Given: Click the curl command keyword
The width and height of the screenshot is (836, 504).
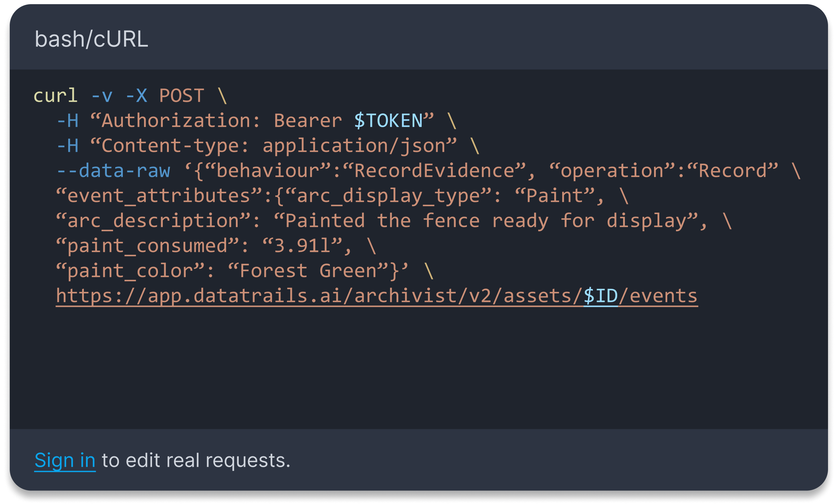Looking at the screenshot, I should pyautogui.click(x=55, y=96).
